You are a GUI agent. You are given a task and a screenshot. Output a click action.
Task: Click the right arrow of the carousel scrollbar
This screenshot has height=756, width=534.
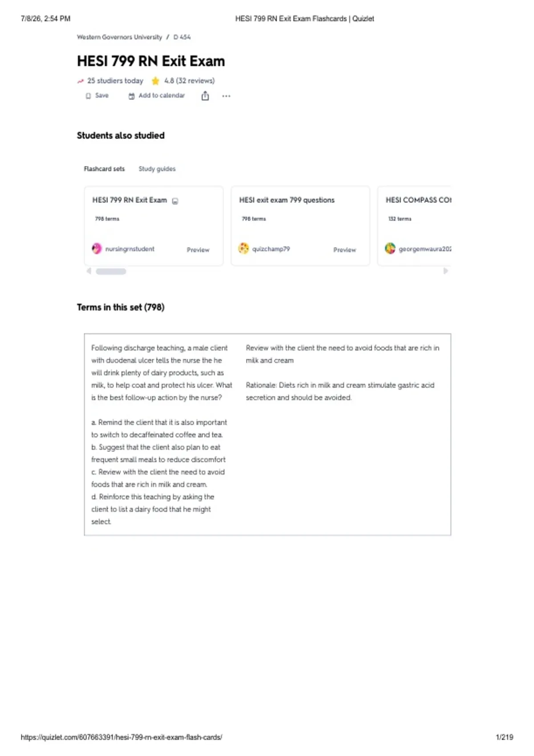[445, 271]
